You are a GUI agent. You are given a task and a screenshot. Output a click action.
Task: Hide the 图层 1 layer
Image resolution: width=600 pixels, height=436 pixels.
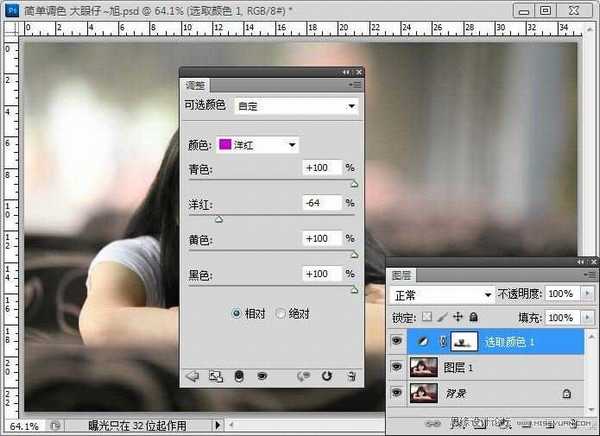[397, 367]
